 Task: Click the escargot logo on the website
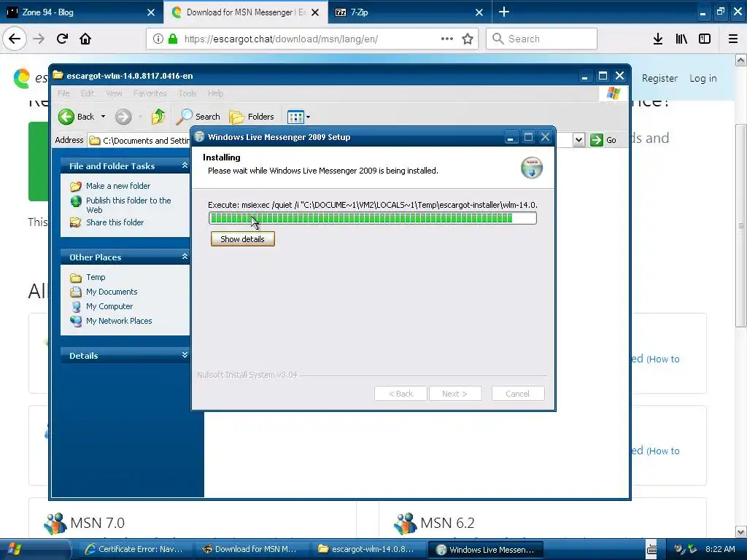tap(22, 78)
